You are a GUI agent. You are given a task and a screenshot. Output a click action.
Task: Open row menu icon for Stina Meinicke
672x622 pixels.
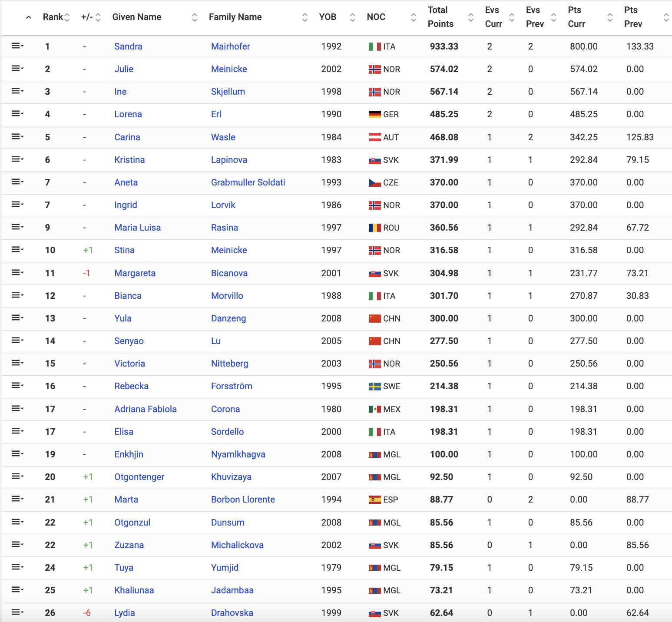17,249
